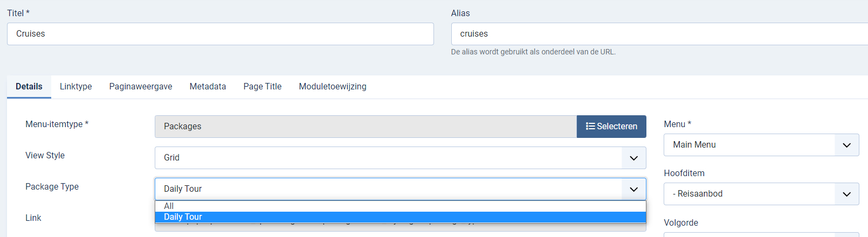Click the Packages menu item type field
Viewport: 868px width, 237px height.
click(366, 127)
